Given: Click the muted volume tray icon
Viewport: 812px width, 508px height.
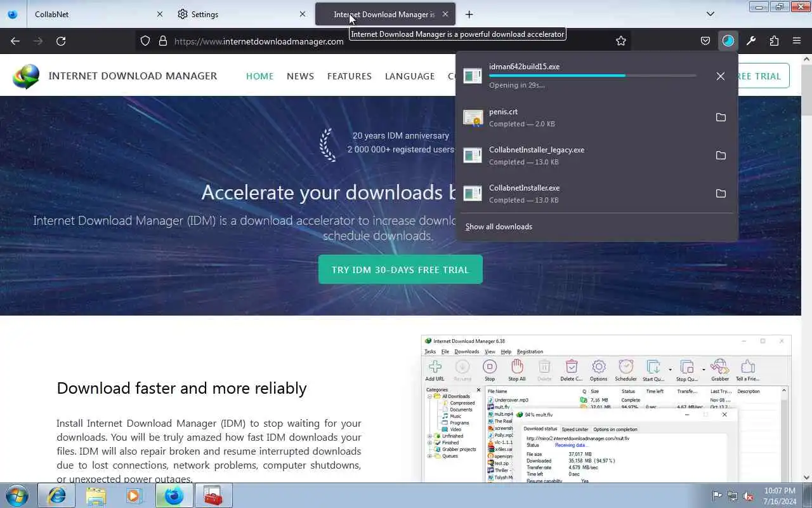Looking at the screenshot, I should (x=749, y=496).
